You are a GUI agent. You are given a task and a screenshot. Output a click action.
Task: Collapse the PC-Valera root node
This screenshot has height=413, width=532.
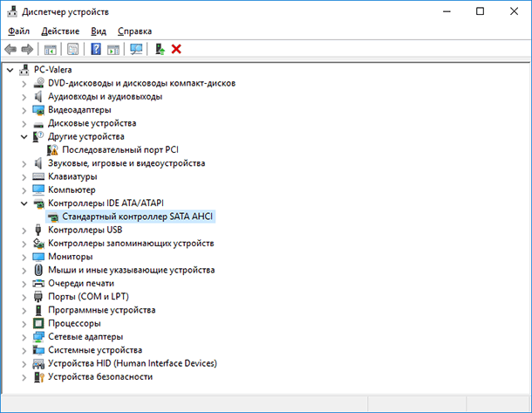pos(10,70)
